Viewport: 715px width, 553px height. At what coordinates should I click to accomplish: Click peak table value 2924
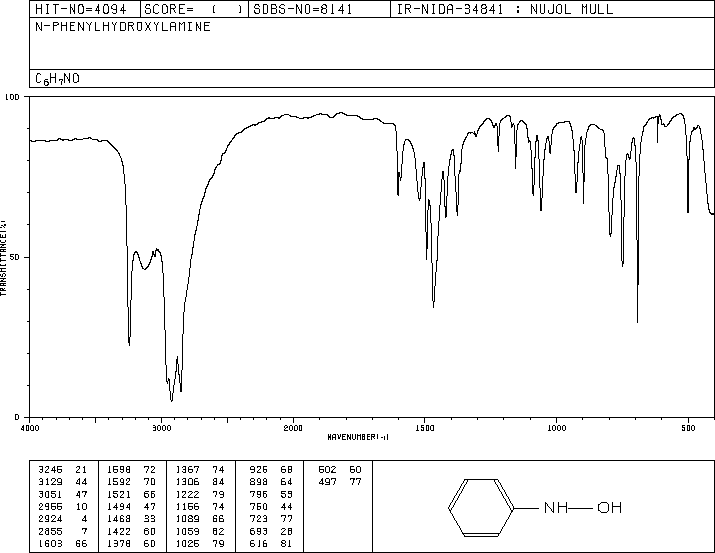[x=50, y=519]
